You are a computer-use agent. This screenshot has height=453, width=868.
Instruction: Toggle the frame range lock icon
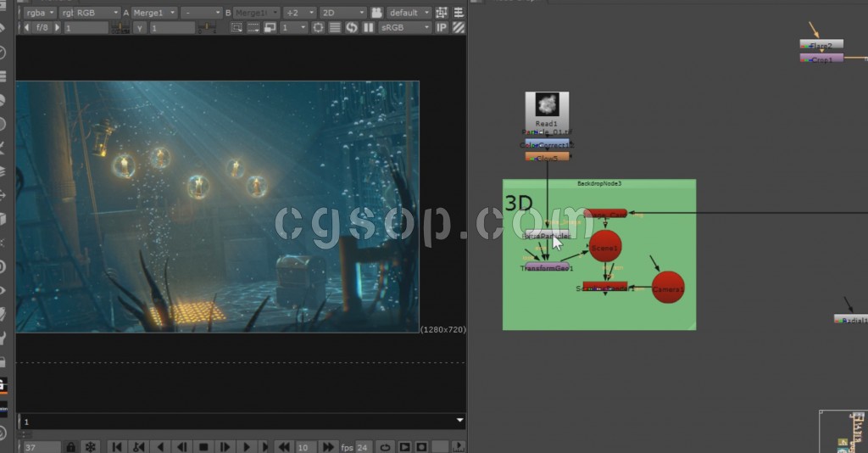point(71,447)
